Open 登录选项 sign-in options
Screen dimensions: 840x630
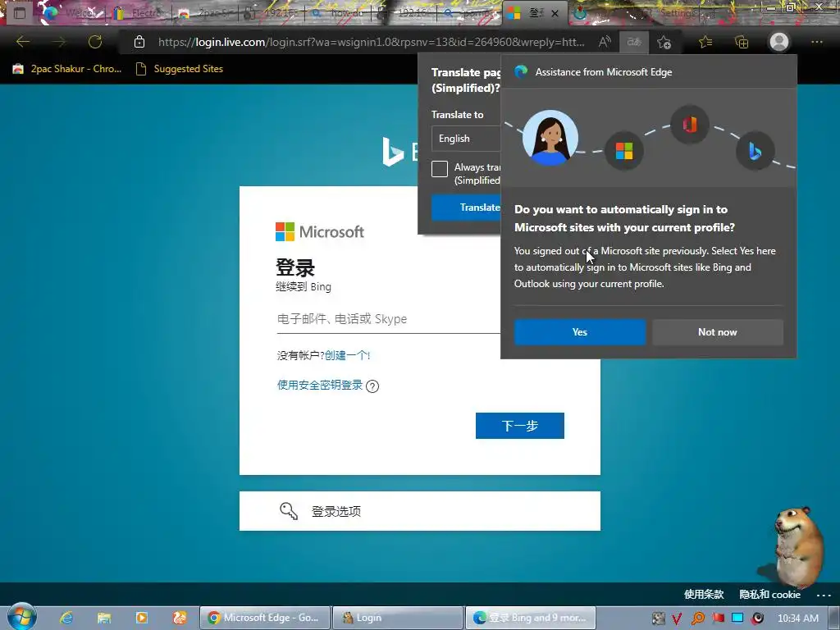[x=419, y=511]
